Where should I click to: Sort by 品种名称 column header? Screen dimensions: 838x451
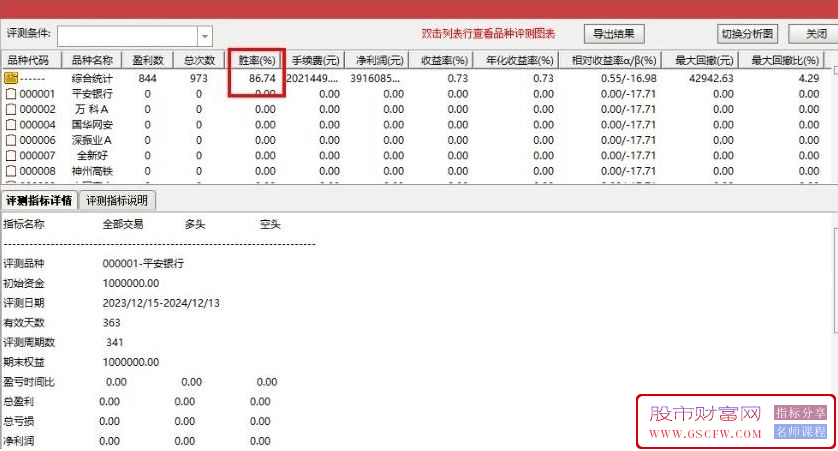click(x=92, y=60)
